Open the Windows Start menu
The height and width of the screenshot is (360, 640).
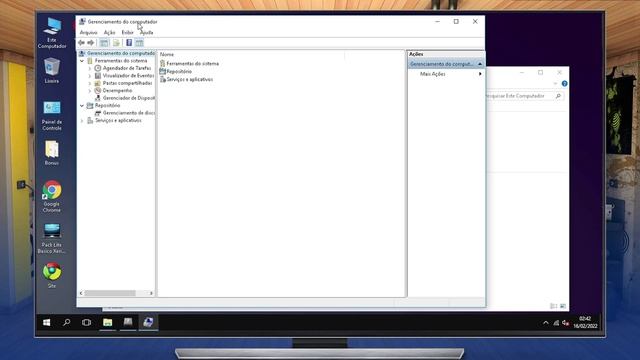[x=47, y=322]
